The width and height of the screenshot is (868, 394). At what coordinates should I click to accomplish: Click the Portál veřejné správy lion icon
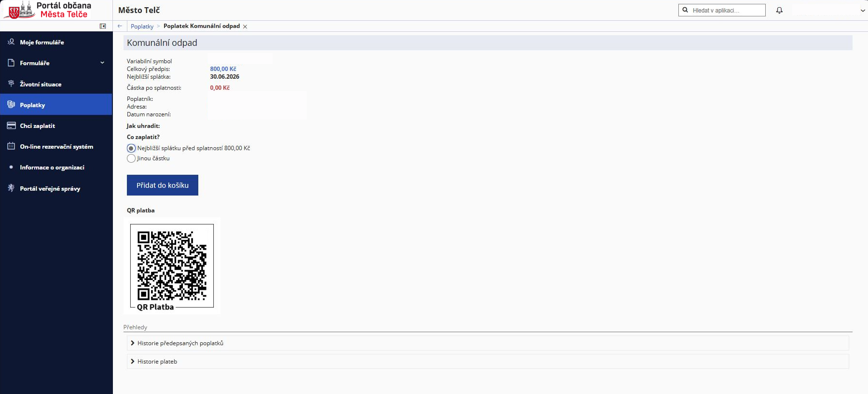pyautogui.click(x=11, y=188)
